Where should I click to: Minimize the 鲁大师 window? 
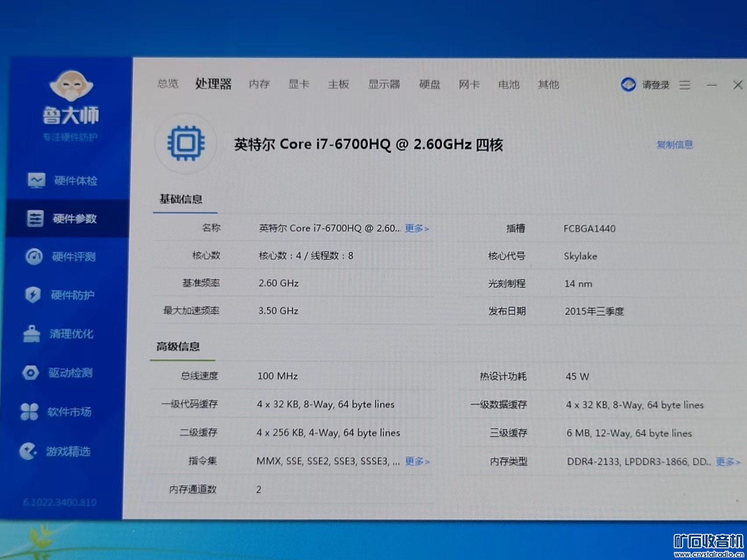[x=712, y=85]
